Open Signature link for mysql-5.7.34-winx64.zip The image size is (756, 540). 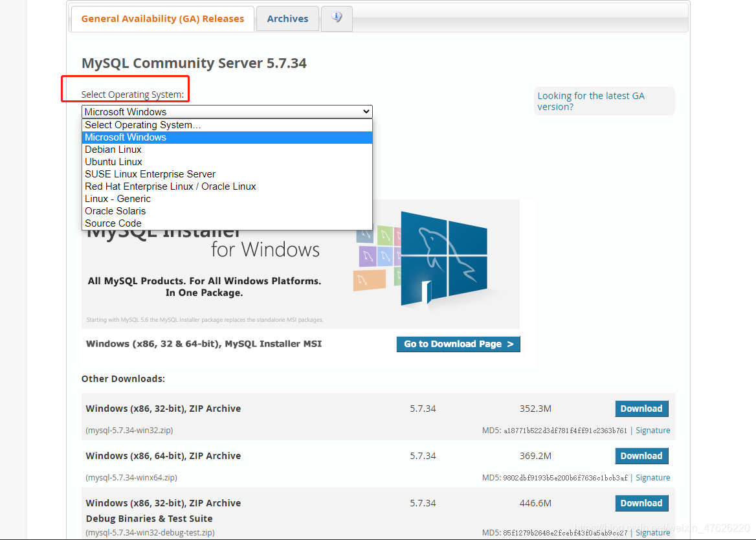pyautogui.click(x=653, y=478)
